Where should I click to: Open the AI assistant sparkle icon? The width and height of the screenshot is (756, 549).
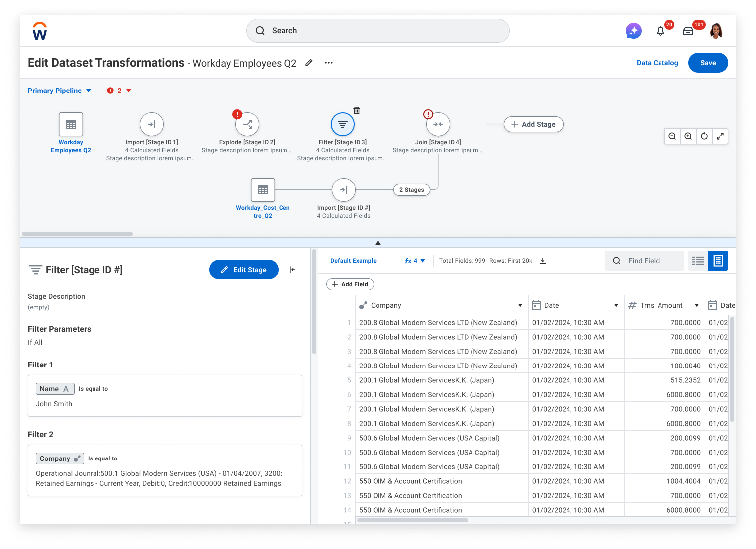[633, 31]
